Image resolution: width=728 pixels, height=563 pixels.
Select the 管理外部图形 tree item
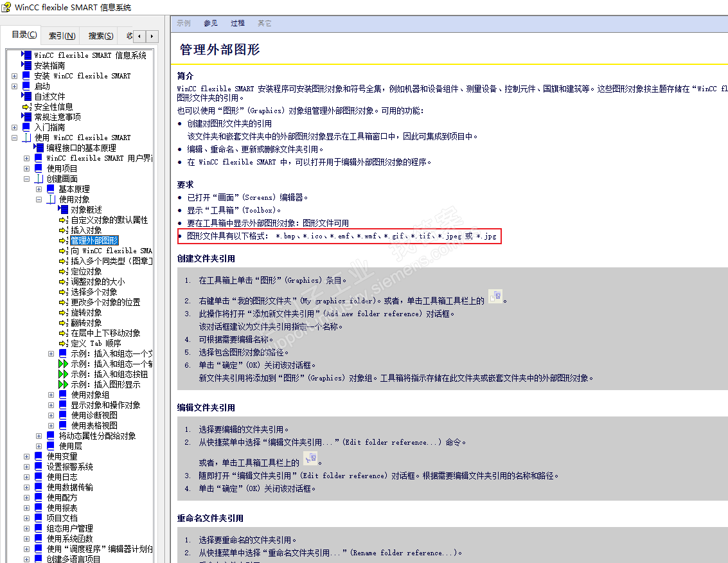(x=94, y=240)
